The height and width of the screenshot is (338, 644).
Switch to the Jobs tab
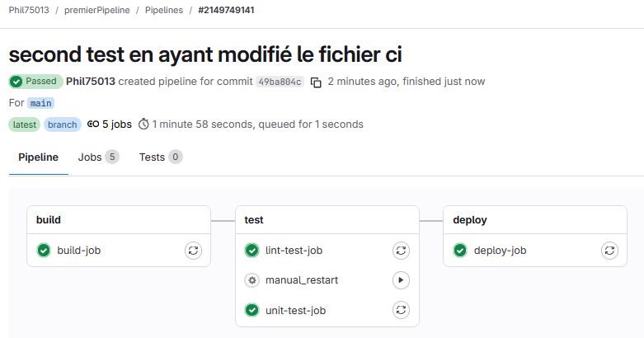pos(98,157)
